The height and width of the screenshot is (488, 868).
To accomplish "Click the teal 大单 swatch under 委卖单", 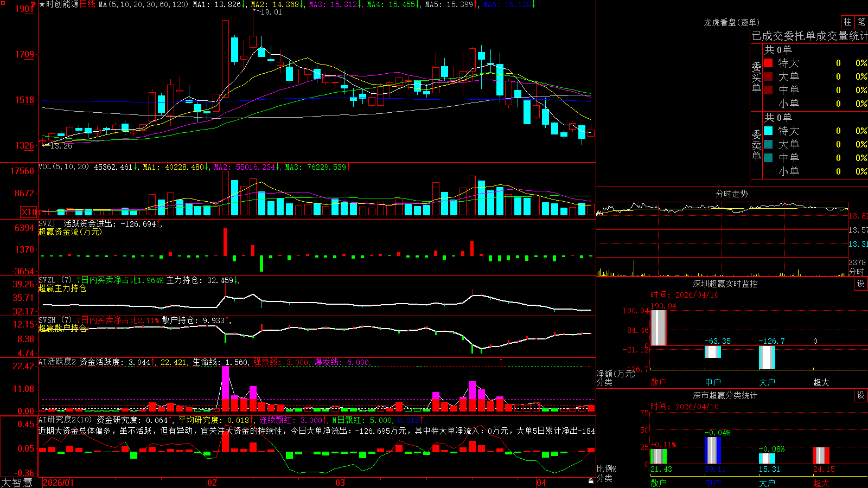I will [768, 144].
